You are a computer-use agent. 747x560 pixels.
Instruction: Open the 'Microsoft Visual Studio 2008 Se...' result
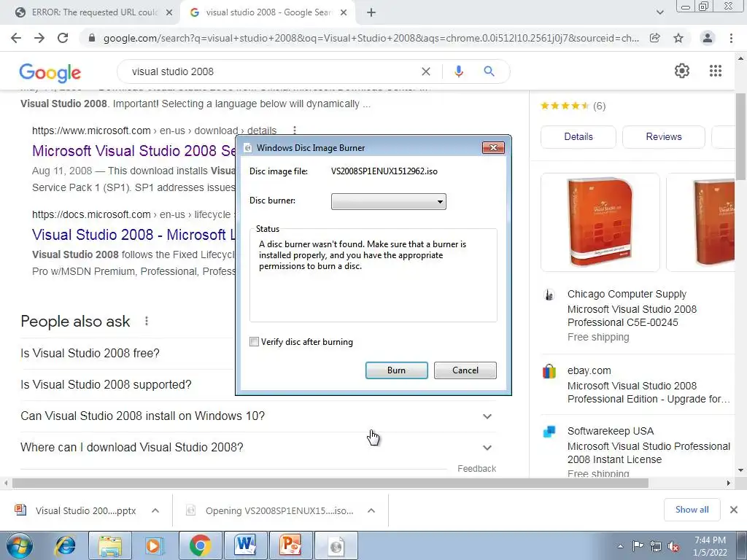pos(134,151)
